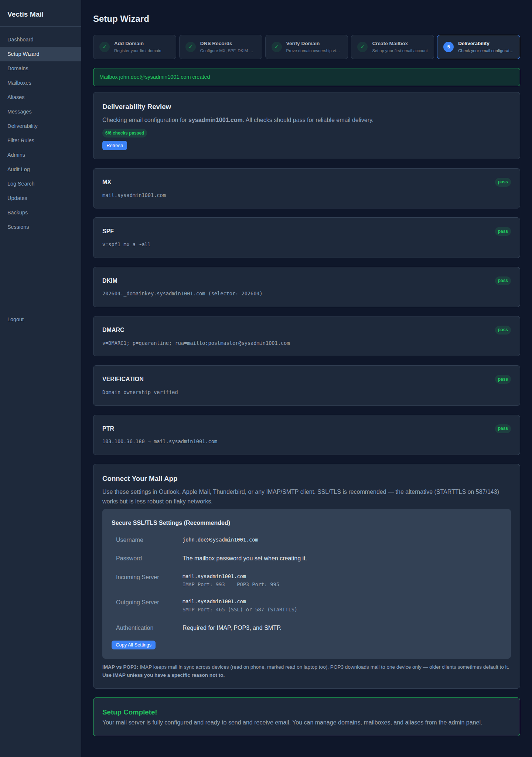532x757 pixels.
Task: Click the Refresh button
Action: tap(115, 146)
